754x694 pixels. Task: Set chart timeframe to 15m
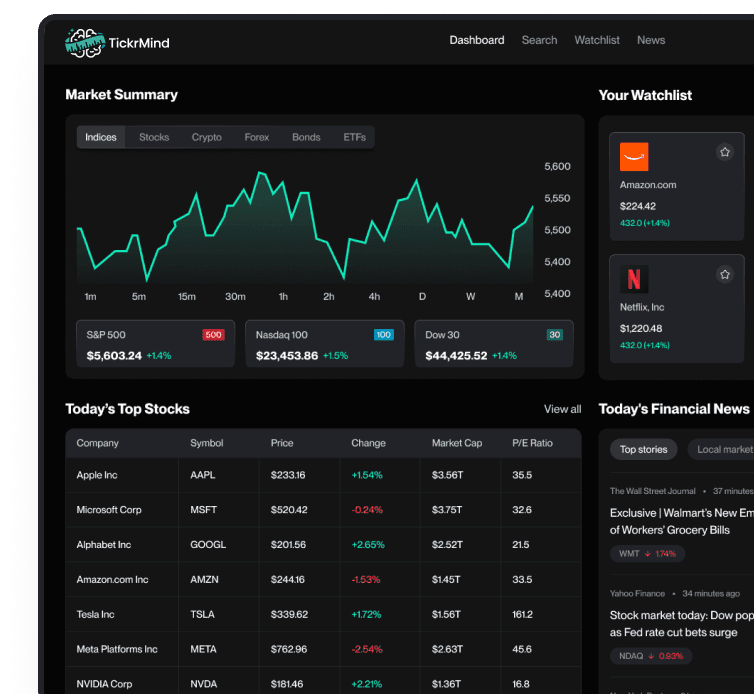tap(187, 297)
